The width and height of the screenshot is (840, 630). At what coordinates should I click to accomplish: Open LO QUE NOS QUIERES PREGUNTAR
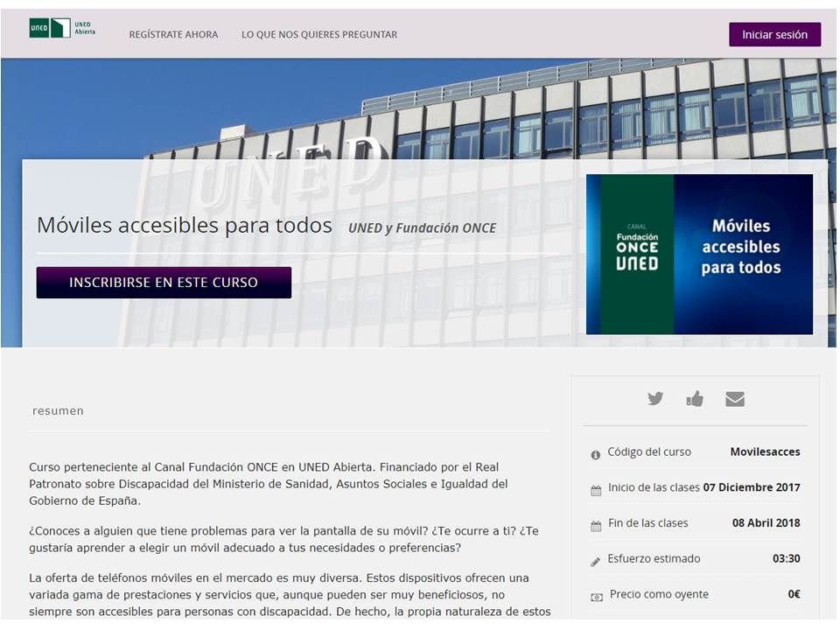319,35
